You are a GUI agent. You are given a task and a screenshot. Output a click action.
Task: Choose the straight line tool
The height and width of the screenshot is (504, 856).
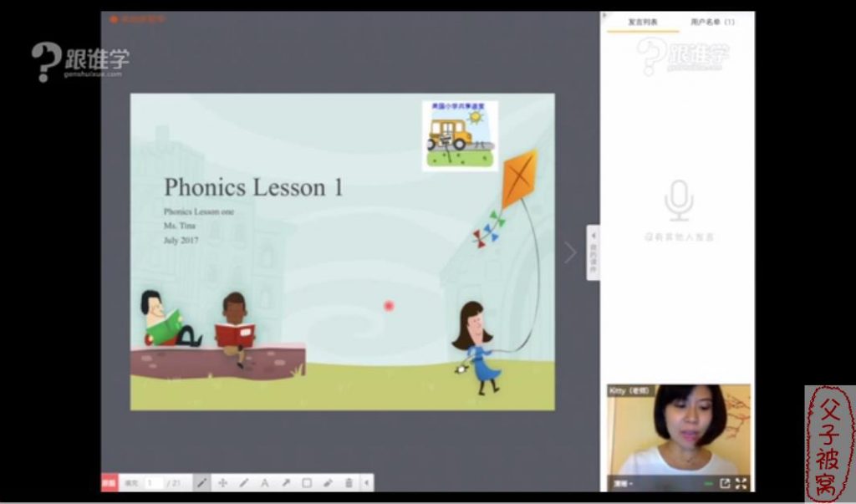(244, 483)
